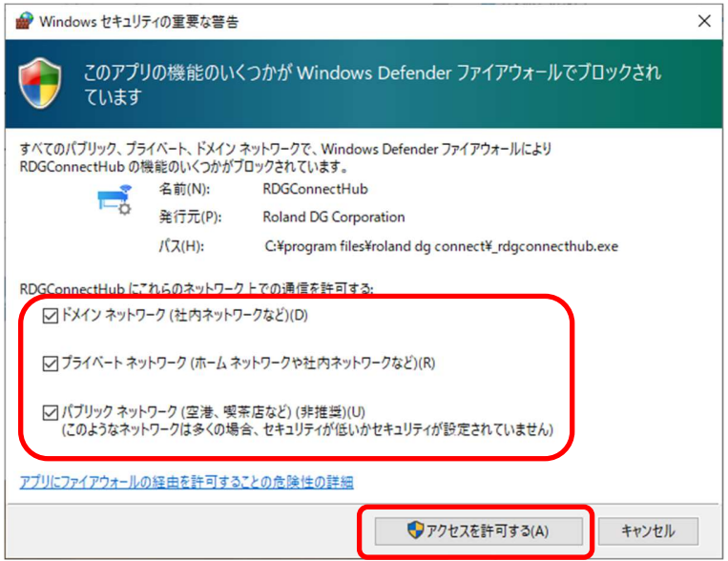Uncheck the パブリック ネットワーク checkbox
The width and height of the screenshot is (728, 561).
tap(50, 412)
